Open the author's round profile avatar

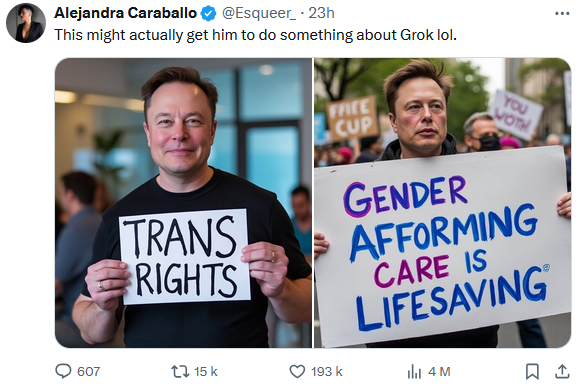click(x=26, y=23)
